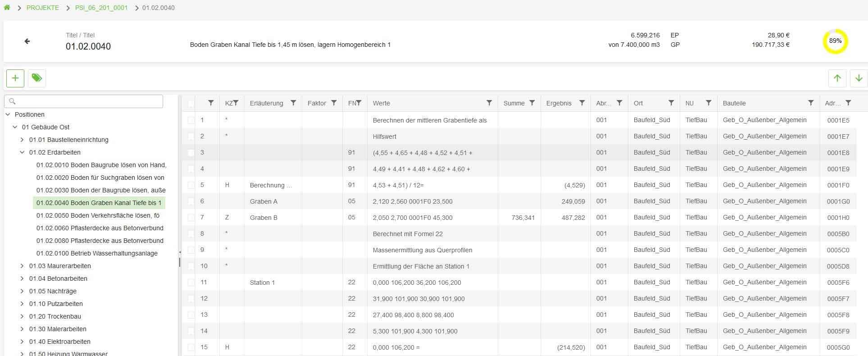
Task: Collapse the Positionen tree root
Action: [8, 114]
